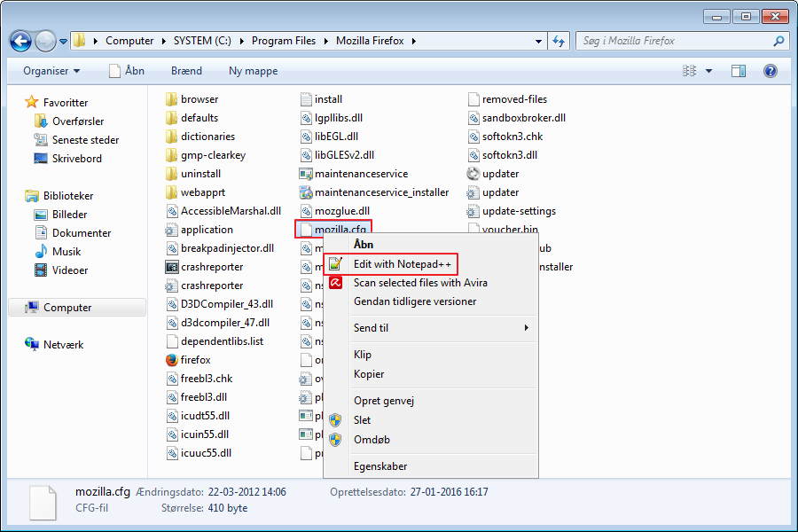Select the browser folder icon
Image resolution: width=798 pixels, height=532 pixels.
[171, 98]
